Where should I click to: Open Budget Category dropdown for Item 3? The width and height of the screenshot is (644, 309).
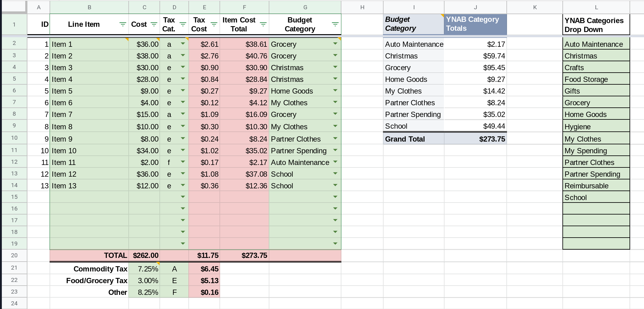coord(335,67)
